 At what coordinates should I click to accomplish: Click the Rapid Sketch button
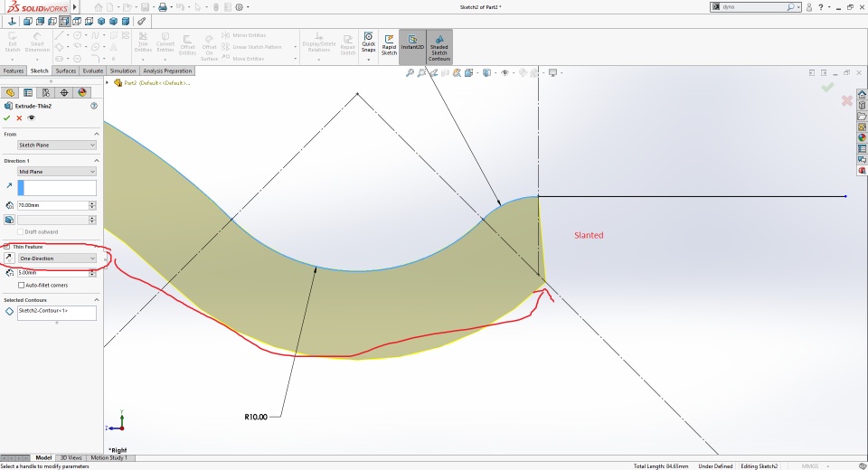[x=389, y=45]
